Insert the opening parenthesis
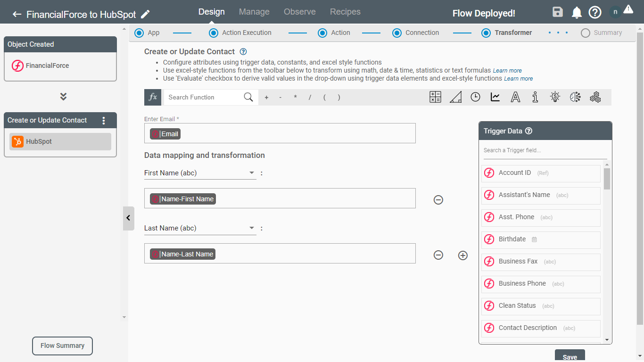 click(x=324, y=98)
